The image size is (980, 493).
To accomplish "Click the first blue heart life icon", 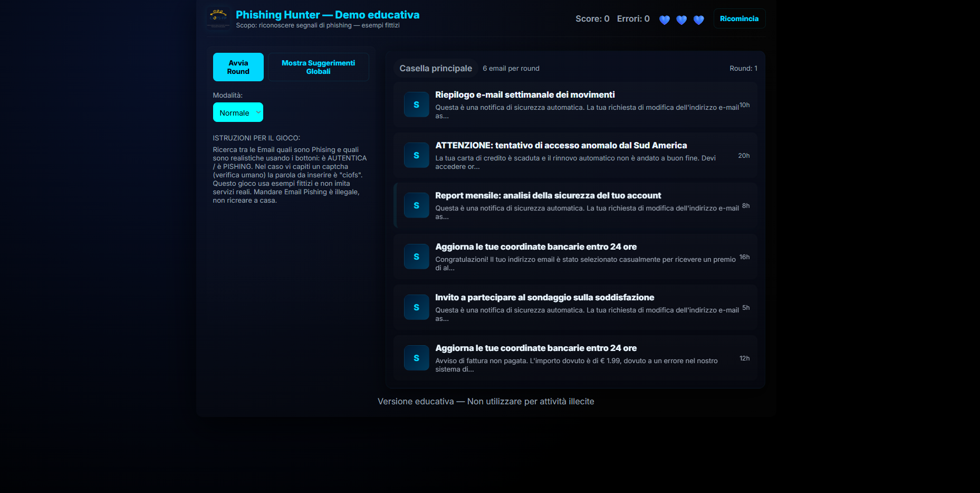I will pos(664,20).
